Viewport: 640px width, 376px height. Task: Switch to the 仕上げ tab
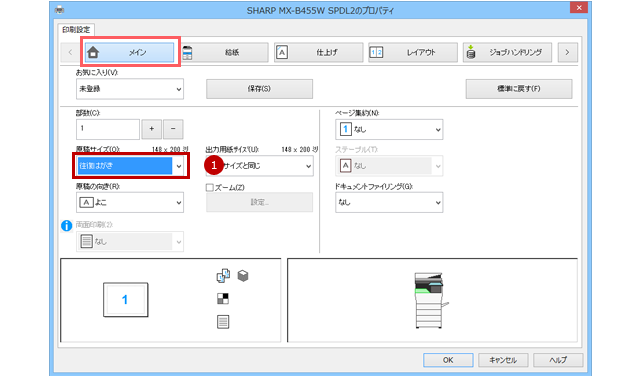(318, 52)
